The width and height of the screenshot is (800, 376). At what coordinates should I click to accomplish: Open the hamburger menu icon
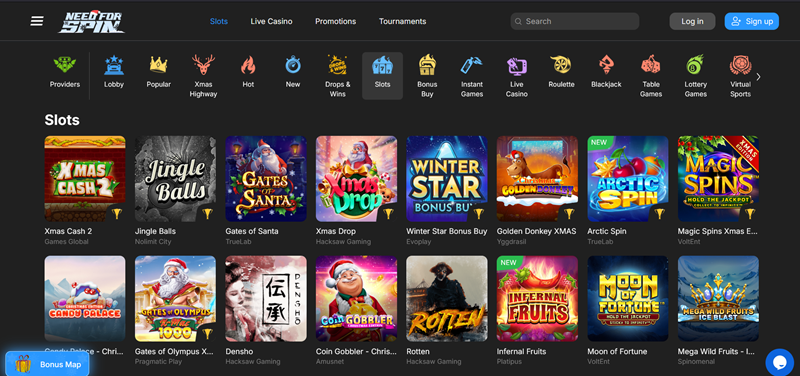[x=37, y=21]
